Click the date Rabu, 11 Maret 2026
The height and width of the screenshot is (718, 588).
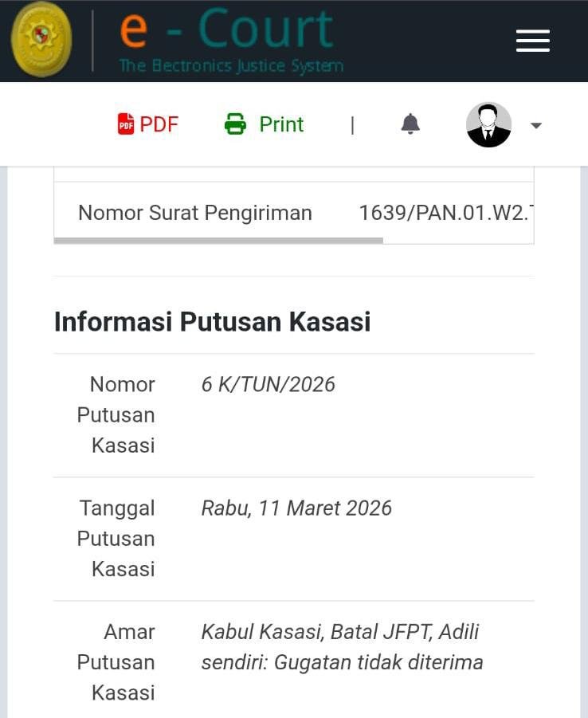coord(296,508)
